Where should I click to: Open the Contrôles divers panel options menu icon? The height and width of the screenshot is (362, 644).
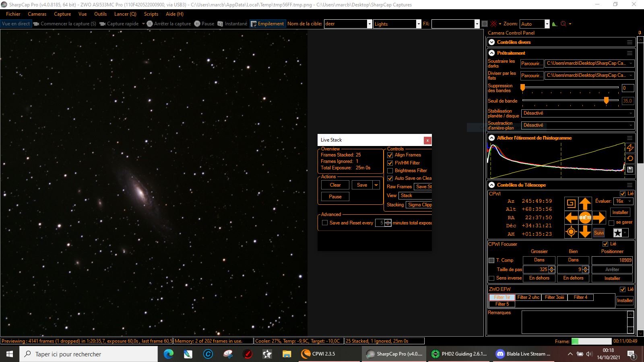pyautogui.click(x=630, y=42)
